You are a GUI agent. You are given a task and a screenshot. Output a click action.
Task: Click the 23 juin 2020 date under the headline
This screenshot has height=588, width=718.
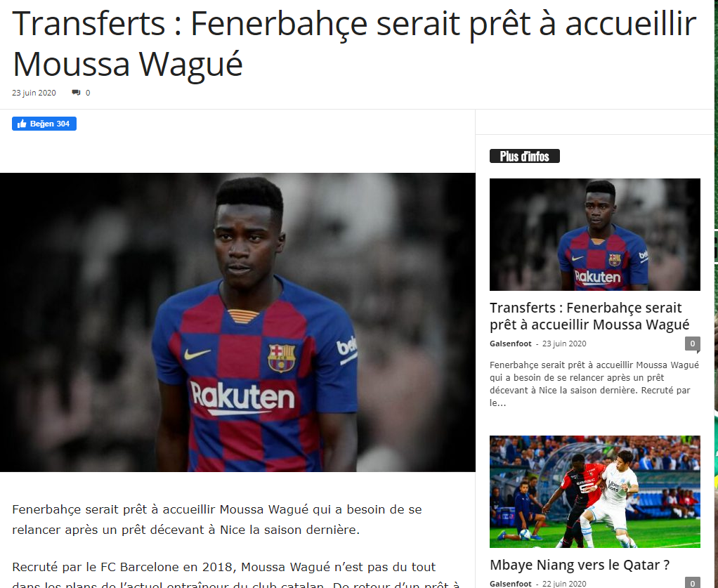[x=34, y=93]
